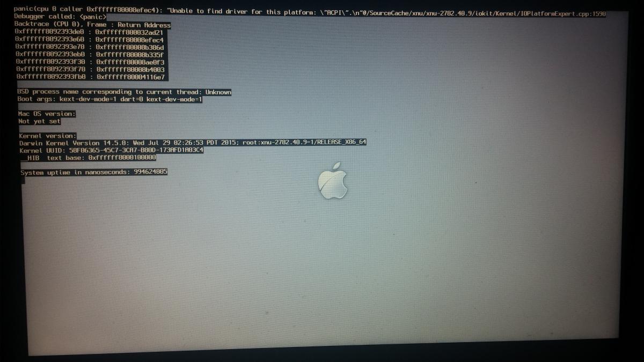Click the "Debugger called: <panic>" line
Screen dimensions: 644x362
[60, 18]
